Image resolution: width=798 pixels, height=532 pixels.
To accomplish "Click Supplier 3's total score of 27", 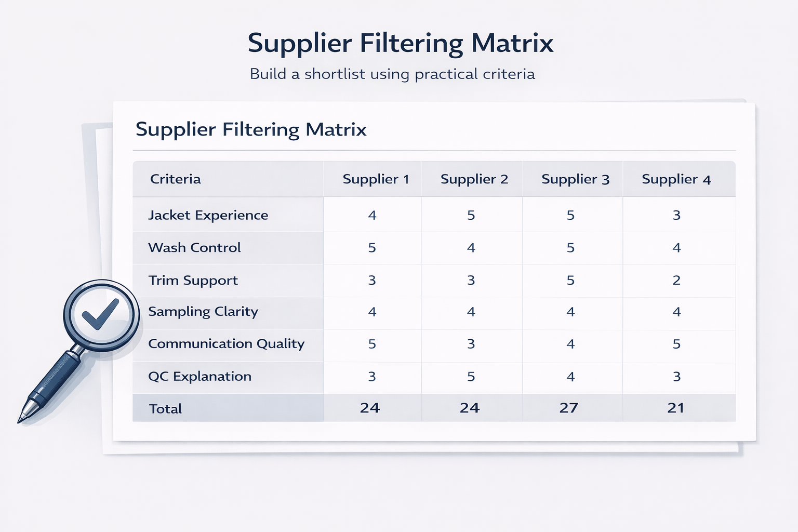I will tap(569, 408).
